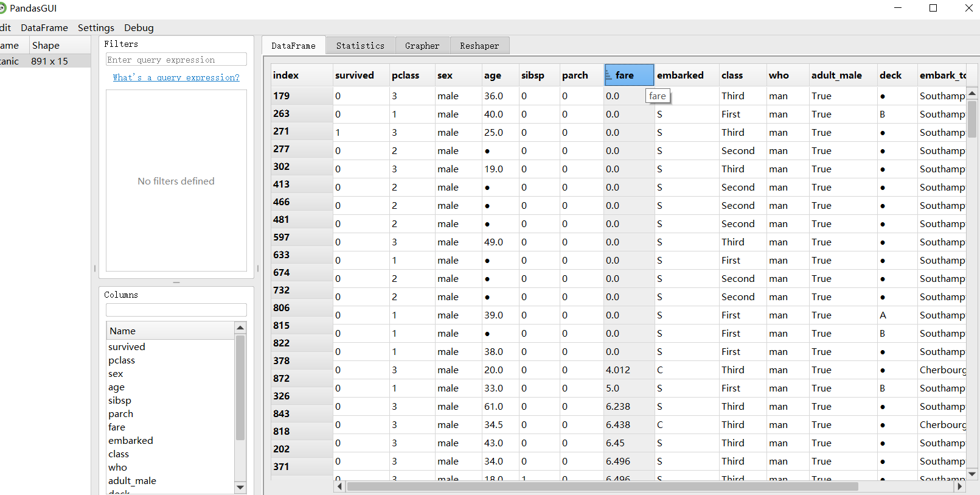Screen dimensions: 980x495
Task: Select 'adult_male' in the Columns list
Action: pos(132,480)
